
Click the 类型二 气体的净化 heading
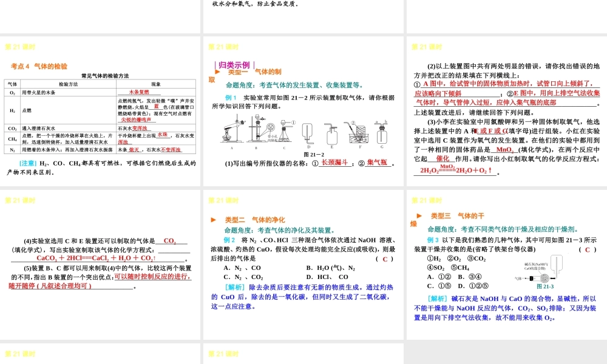[255, 220]
